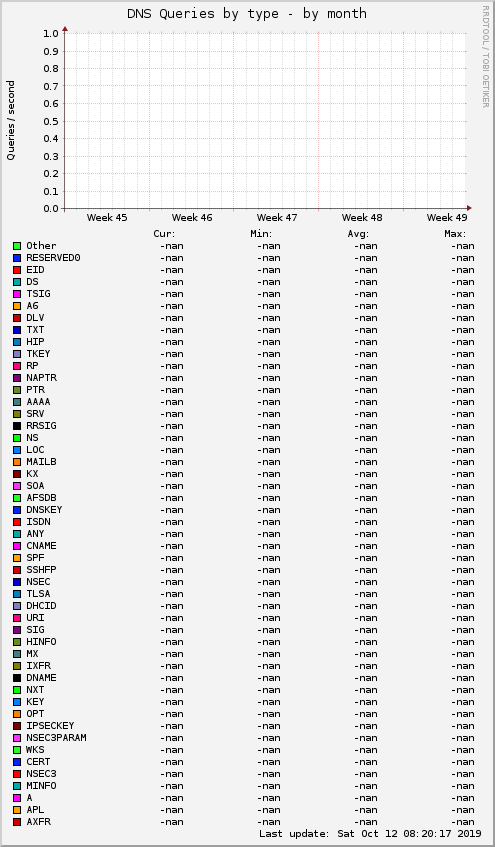
Task: Click the blue swatch beside DNSKEY
Action: [x=17, y=510]
